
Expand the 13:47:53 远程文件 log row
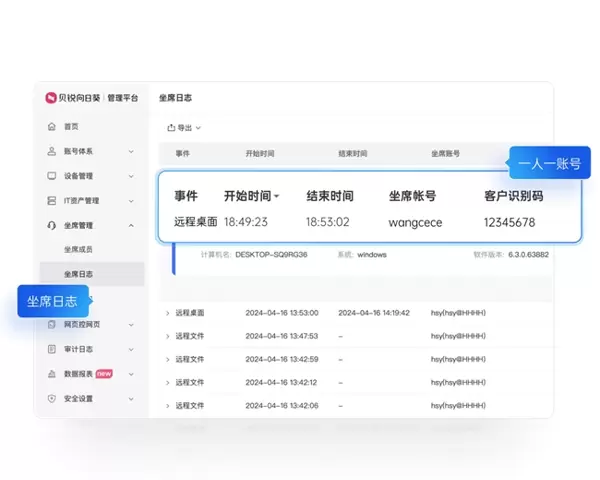[x=167, y=336]
